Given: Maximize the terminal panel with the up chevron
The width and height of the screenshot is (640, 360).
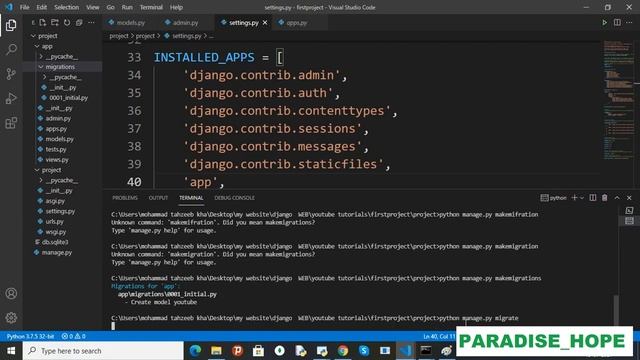Looking at the screenshot, I should pos(617,198).
